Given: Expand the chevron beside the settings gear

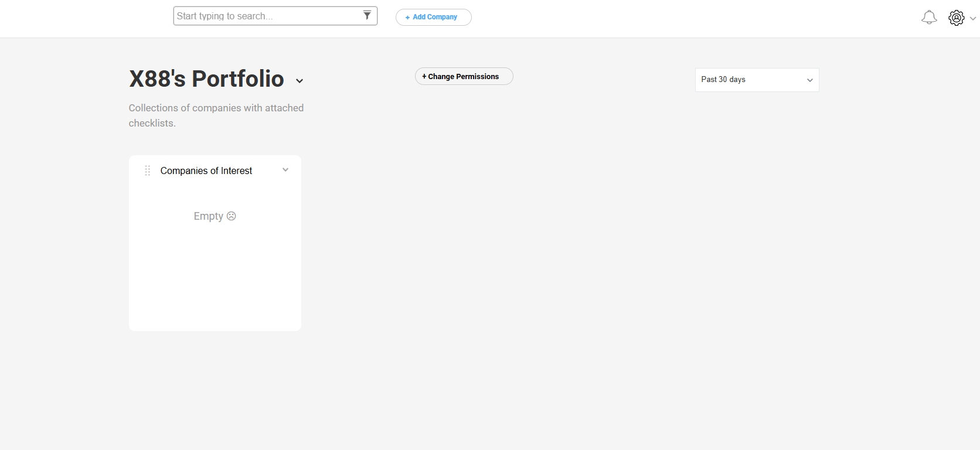Looking at the screenshot, I should pos(973,19).
